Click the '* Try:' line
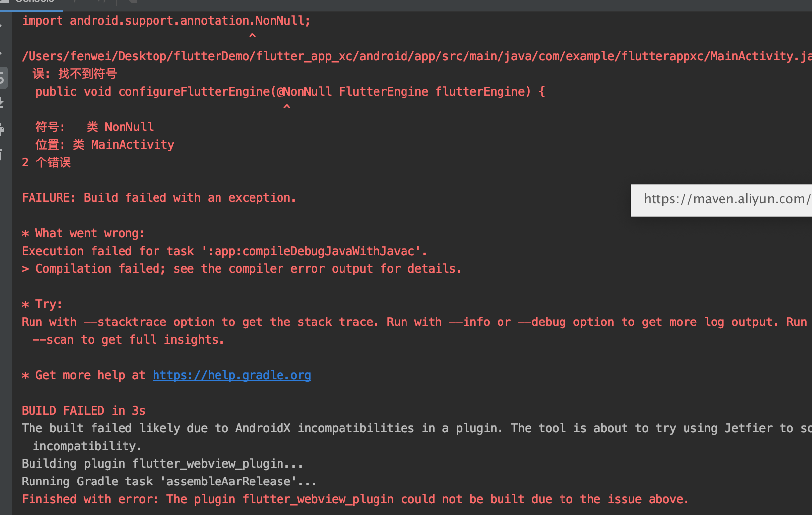This screenshot has width=812, height=515. tap(42, 304)
